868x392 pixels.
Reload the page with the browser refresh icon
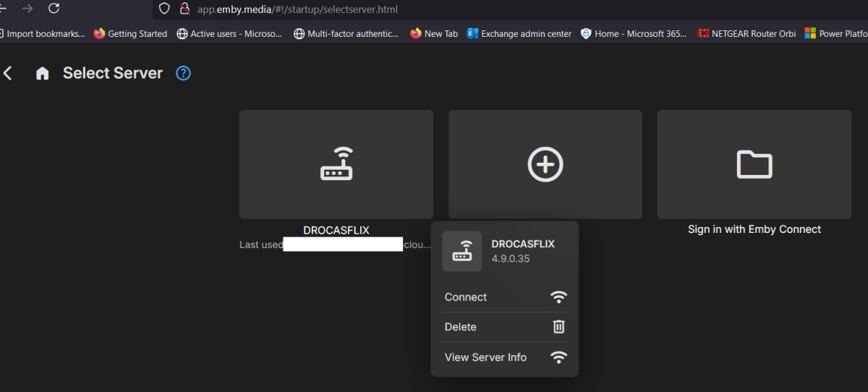coord(54,9)
